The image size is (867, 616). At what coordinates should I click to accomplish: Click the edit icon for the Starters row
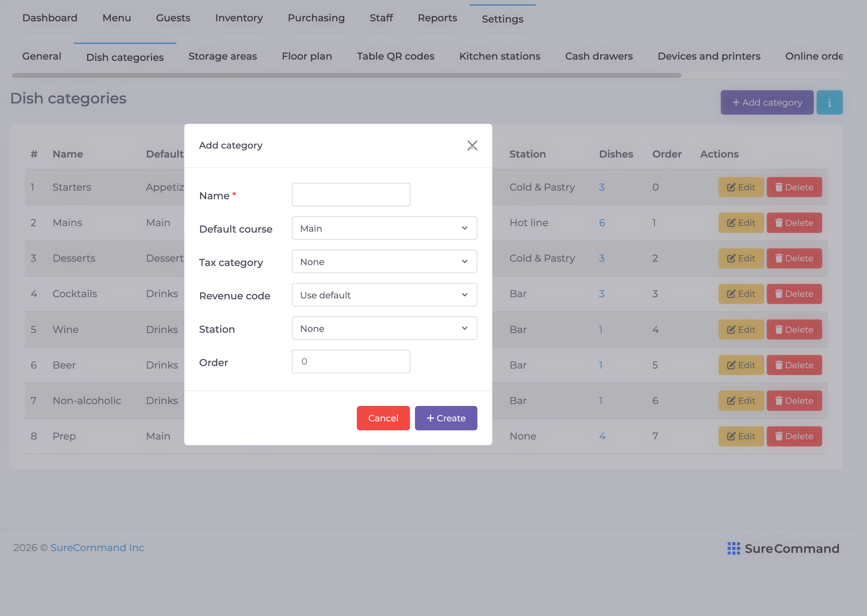click(731, 188)
